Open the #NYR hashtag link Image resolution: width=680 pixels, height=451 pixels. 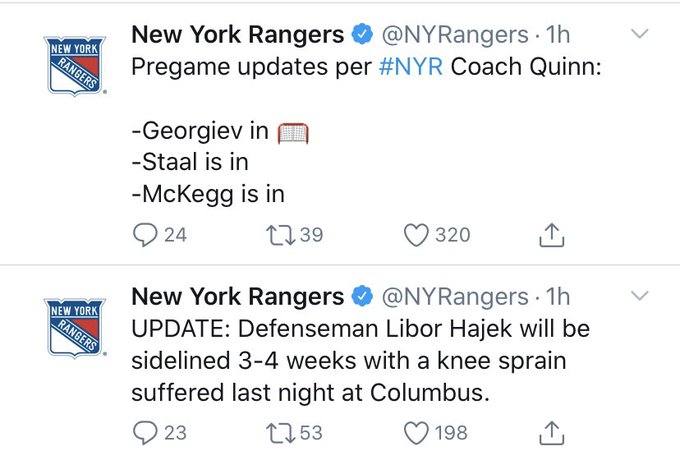click(413, 67)
